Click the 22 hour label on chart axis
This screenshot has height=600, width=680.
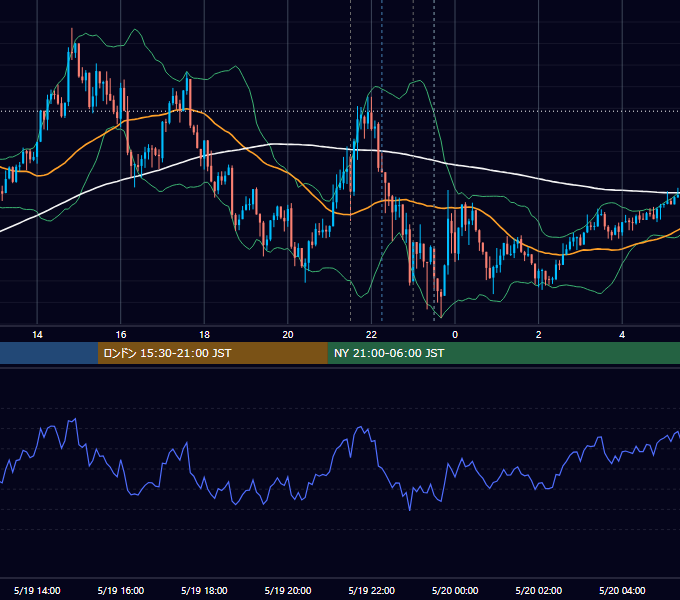pyautogui.click(x=371, y=335)
